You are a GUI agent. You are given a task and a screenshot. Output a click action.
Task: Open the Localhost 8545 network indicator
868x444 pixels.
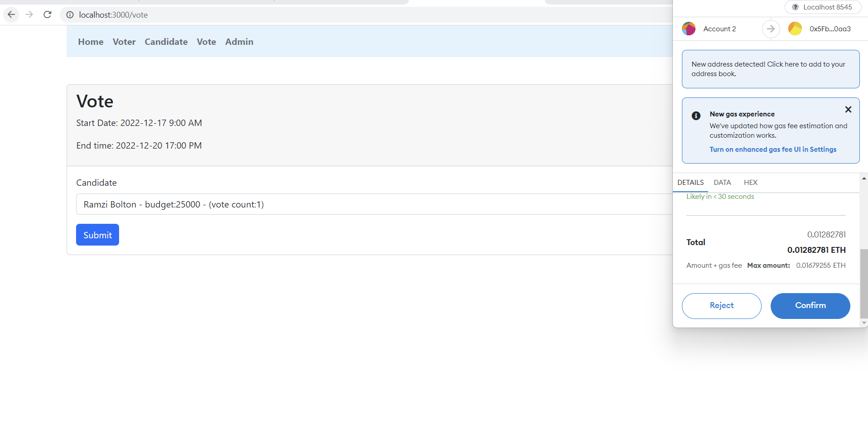click(823, 7)
